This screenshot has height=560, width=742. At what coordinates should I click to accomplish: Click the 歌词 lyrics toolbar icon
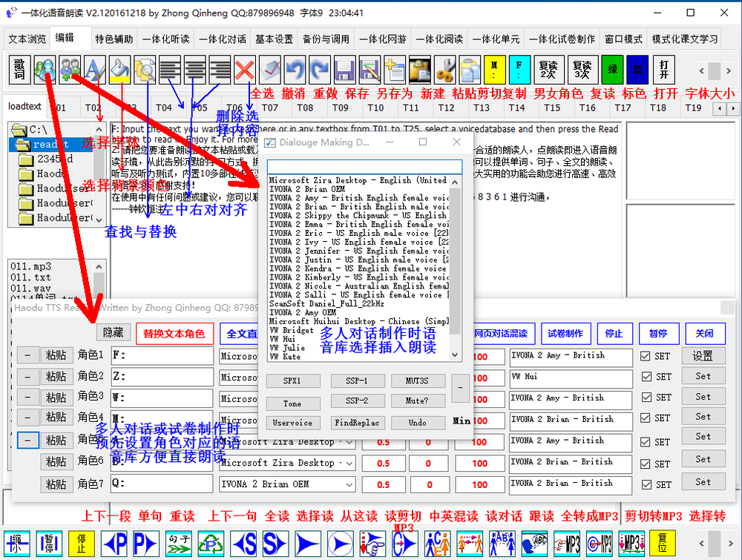(x=20, y=70)
